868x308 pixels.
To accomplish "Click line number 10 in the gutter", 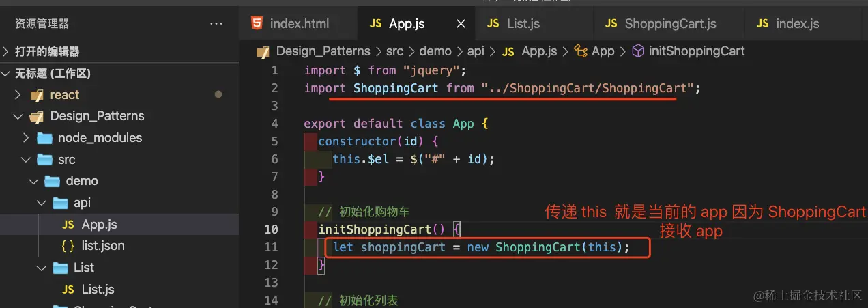I will coord(271,229).
